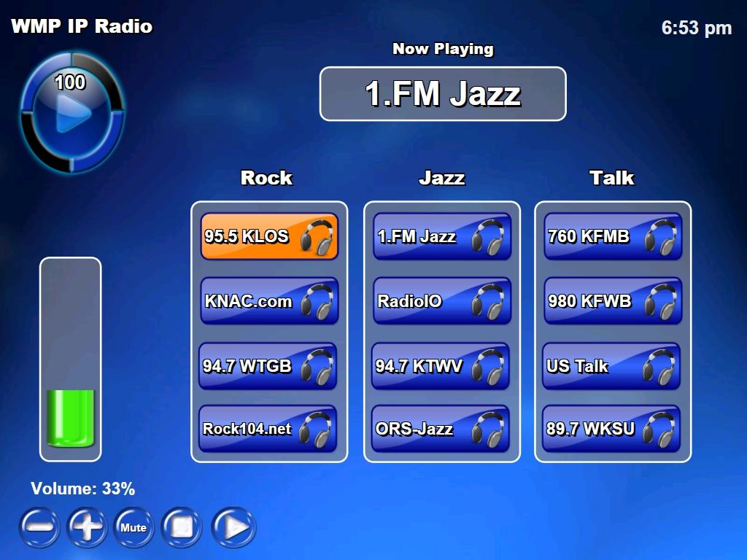Tune to 95.5 KLOS station
The width and height of the screenshot is (747, 560).
click(x=269, y=236)
